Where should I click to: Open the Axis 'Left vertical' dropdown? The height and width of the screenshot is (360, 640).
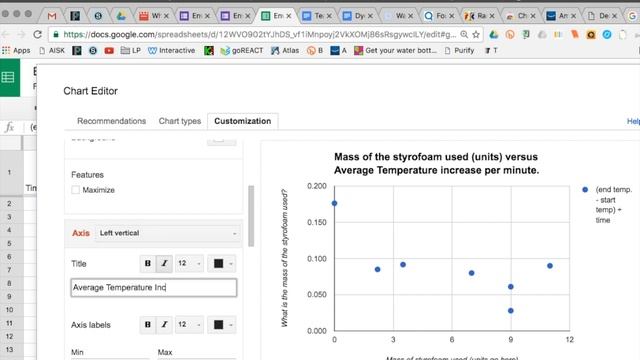[x=168, y=233]
